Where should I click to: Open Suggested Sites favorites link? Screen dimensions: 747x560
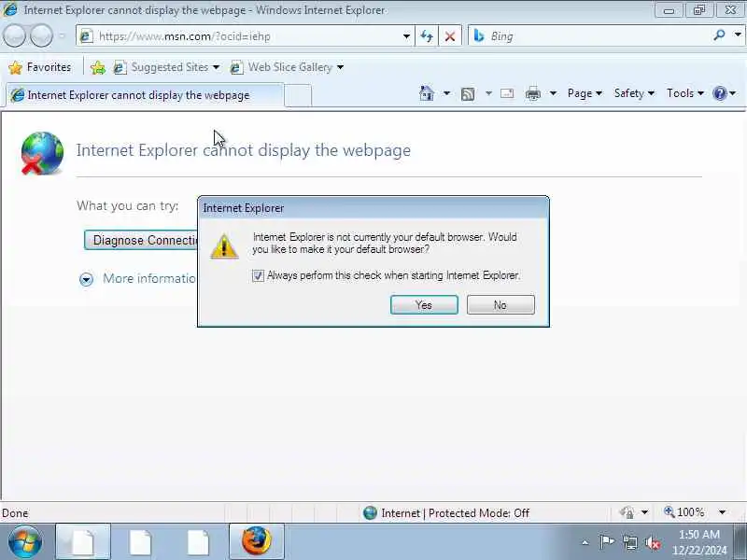click(167, 67)
